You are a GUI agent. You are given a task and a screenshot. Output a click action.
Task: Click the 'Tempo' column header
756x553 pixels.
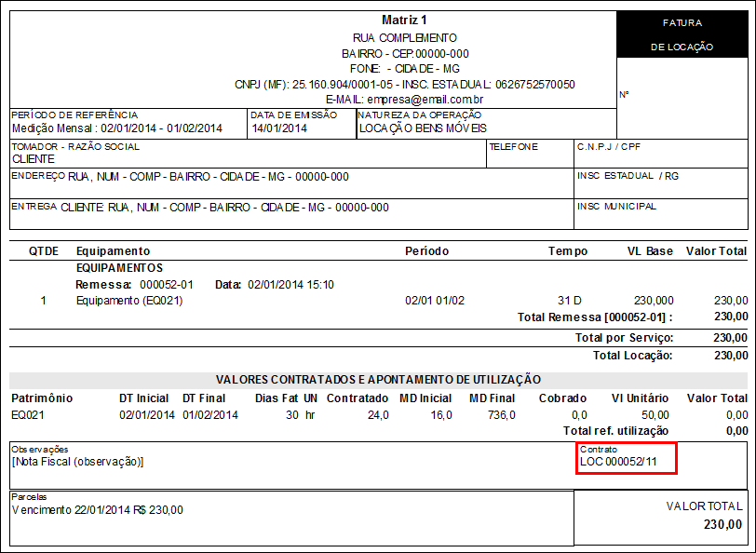coord(568,251)
